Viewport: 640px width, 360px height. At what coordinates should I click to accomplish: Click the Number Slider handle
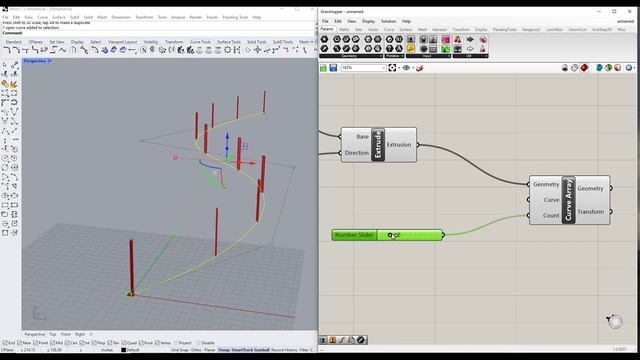coord(390,235)
